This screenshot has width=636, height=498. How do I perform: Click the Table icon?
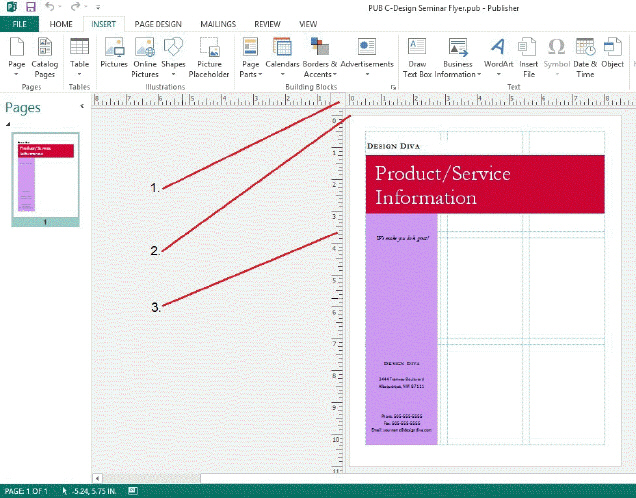coord(79,47)
